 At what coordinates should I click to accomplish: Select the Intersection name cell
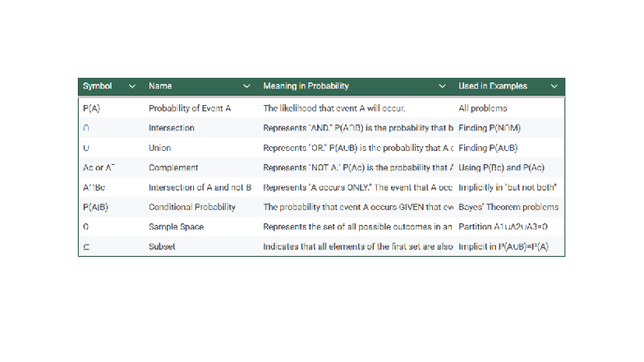(x=171, y=128)
